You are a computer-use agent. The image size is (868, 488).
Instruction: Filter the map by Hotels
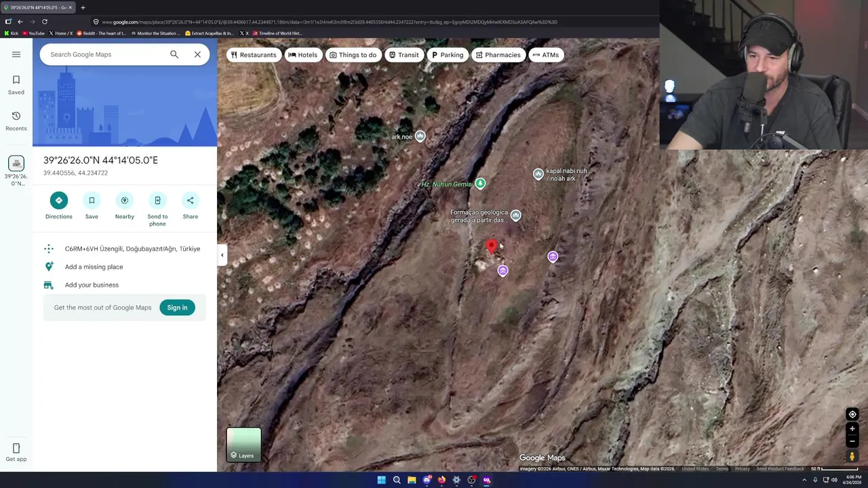point(302,55)
